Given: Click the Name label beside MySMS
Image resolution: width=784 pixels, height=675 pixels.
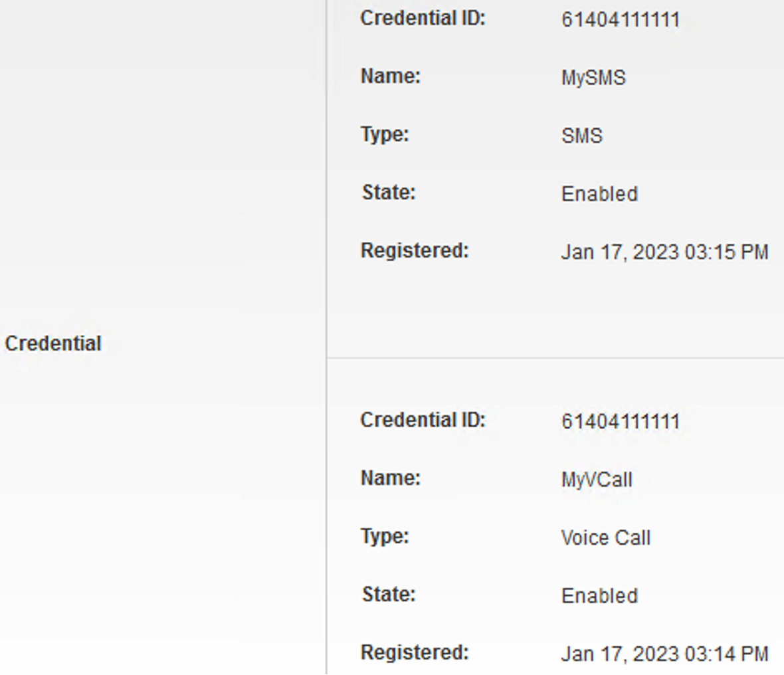Looking at the screenshot, I should [391, 76].
